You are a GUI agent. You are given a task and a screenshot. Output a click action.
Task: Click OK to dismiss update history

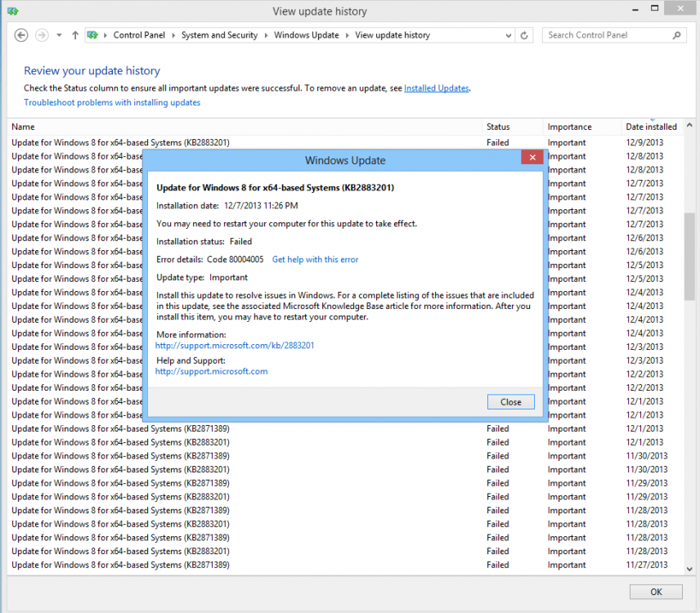(x=656, y=592)
